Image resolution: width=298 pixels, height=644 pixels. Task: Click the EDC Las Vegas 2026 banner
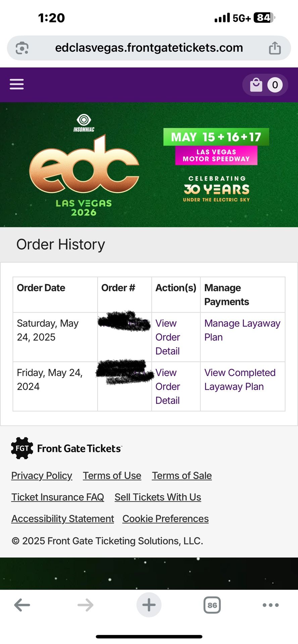pos(149,165)
